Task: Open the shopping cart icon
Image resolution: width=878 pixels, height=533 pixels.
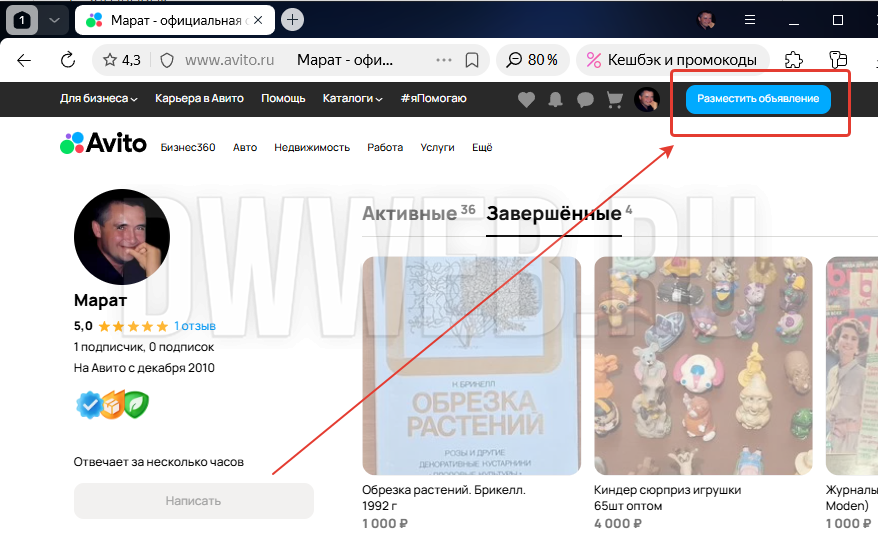Action: (x=615, y=99)
